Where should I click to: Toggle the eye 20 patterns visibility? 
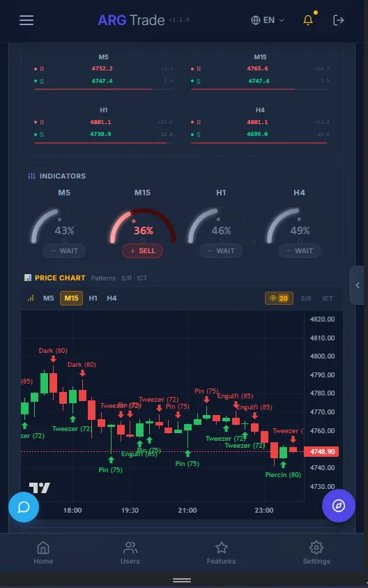[x=279, y=298]
